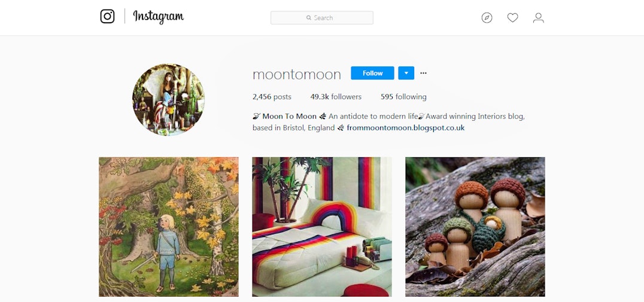Image resolution: width=644 pixels, height=302 pixels.
Task: Click the Search input field
Action: click(x=322, y=18)
